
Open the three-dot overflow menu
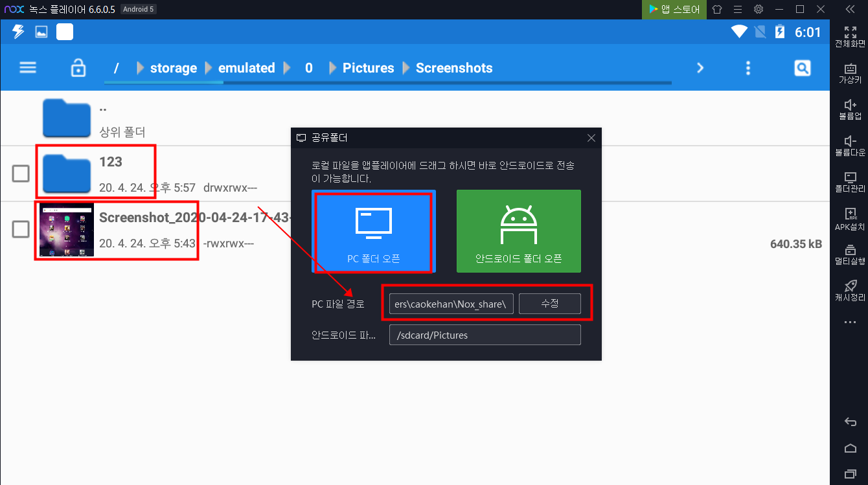[x=748, y=68]
